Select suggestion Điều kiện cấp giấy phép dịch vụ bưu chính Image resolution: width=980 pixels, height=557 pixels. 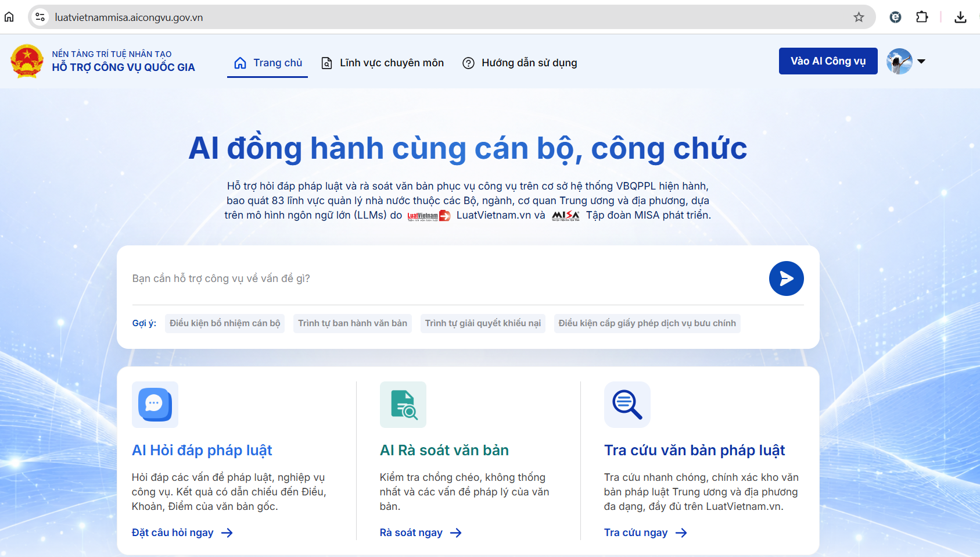click(x=647, y=323)
